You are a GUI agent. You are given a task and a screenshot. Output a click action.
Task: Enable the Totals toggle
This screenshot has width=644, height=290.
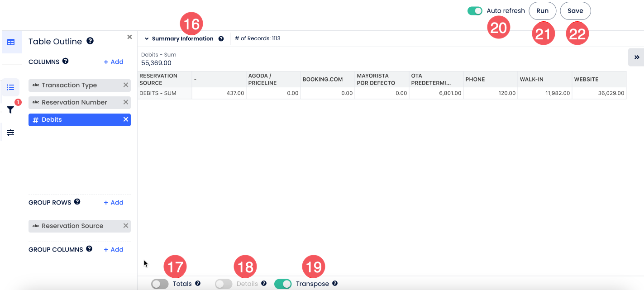[x=160, y=284]
